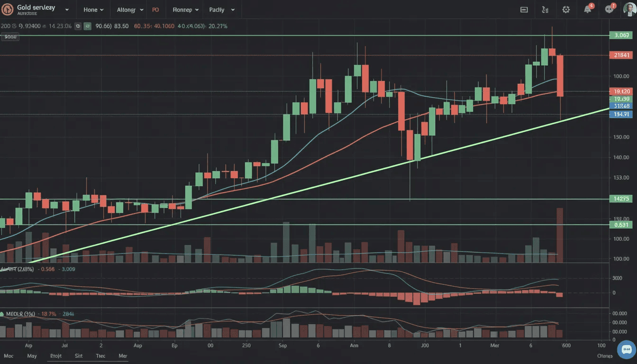This screenshot has height=364, width=637.
Task: Expand the Pacify dropdown
Action: (221, 9)
